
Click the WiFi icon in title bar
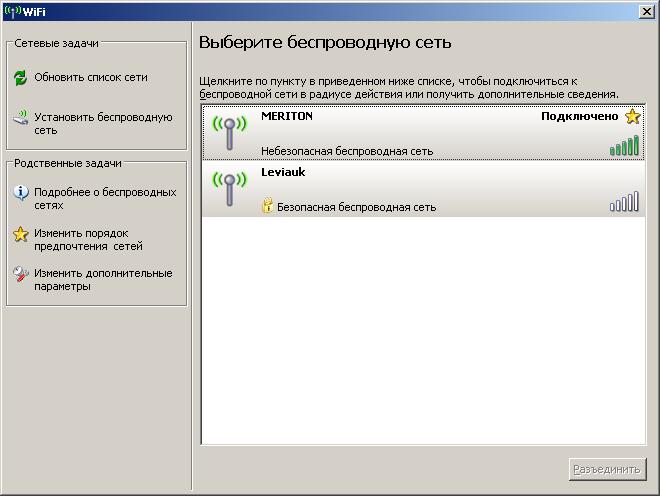(x=12, y=11)
